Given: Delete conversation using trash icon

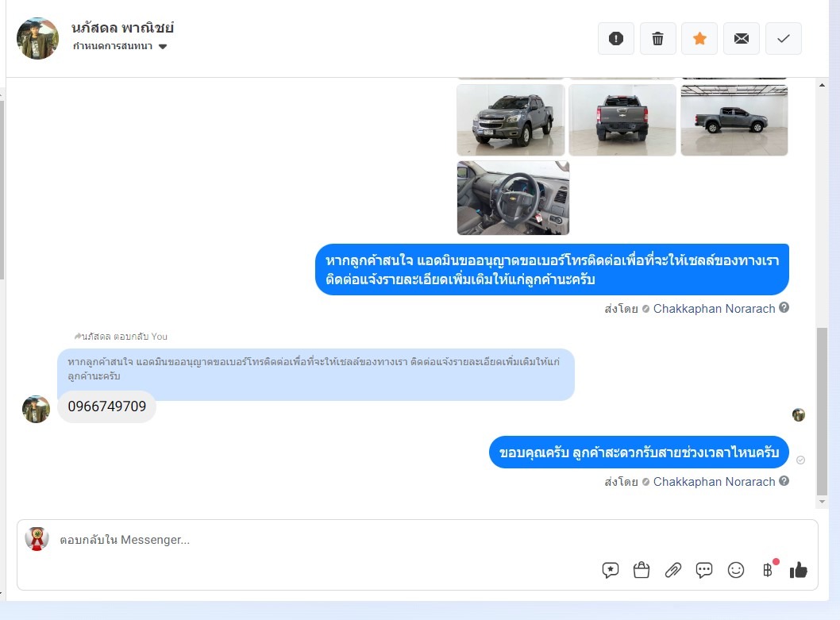Looking at the screenshot, I should pyautogui.click(x=658, y=39).
